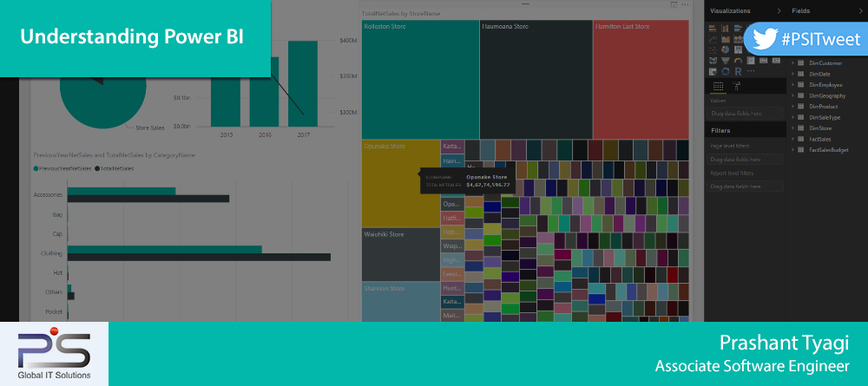Select the Haumoana Store treemap tile
The image size is (868, 386).
coord(536,80)
